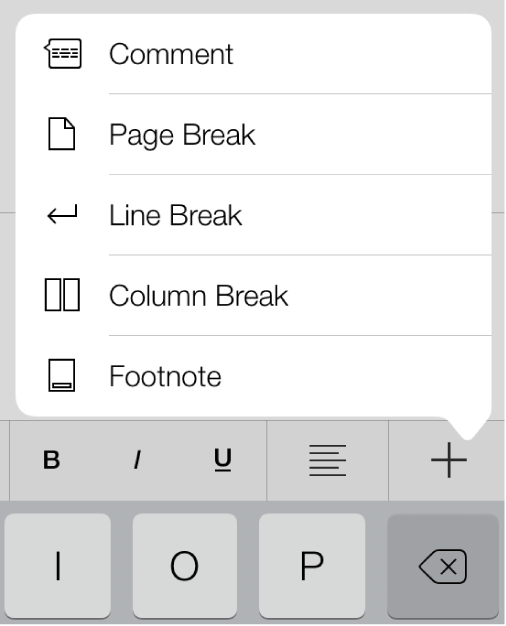506x626 pixels.
Task: Insert a Page Break from menu
Action: (x=253, y=134)
